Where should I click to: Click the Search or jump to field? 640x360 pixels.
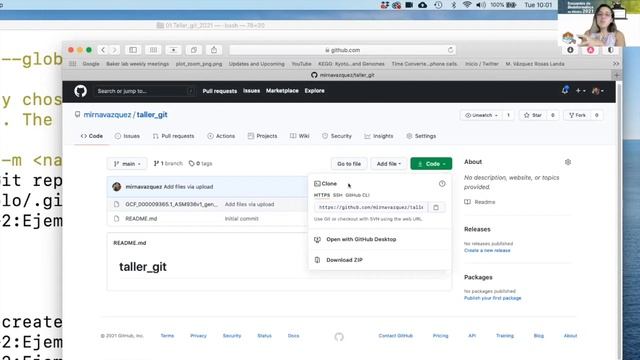[144, 91]
